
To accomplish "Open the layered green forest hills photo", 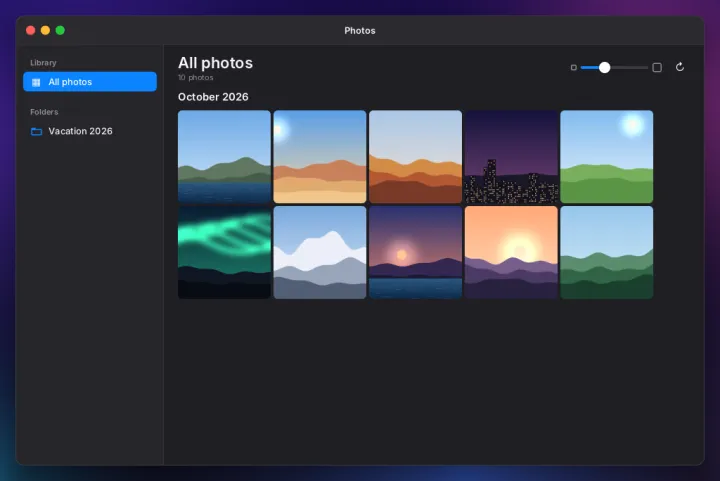I will pos(607,252).
